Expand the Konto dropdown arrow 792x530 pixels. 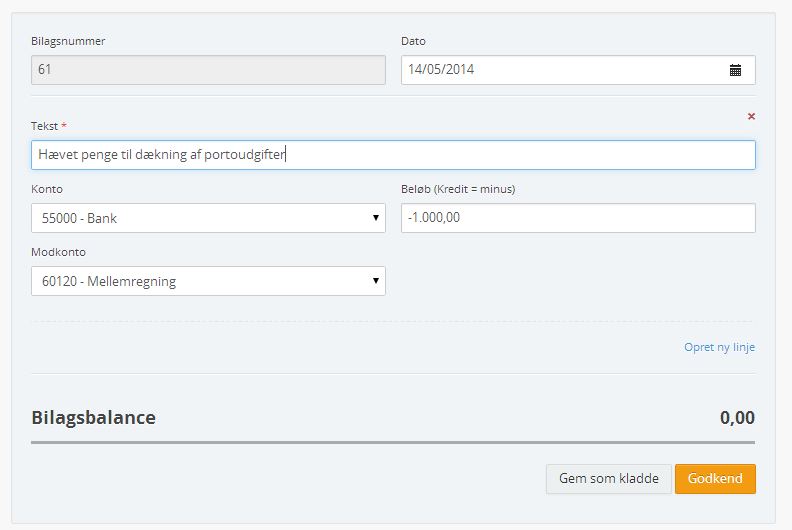pos(375,218)
